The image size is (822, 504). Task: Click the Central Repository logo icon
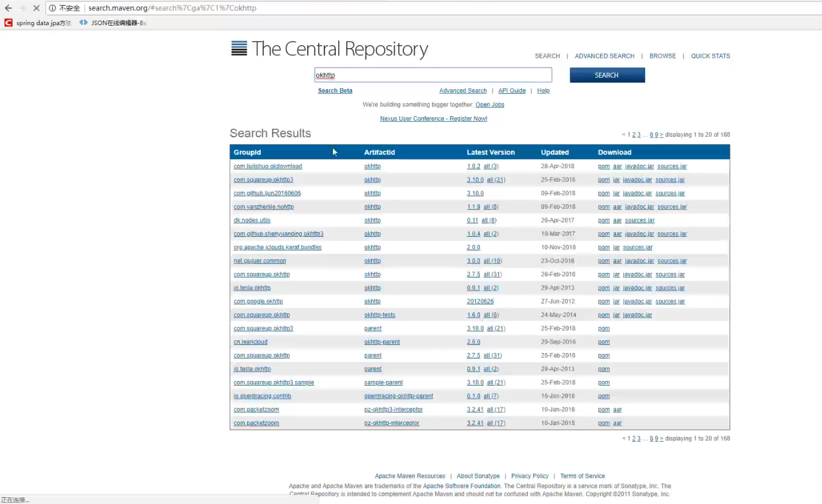[x=239, y=49]
